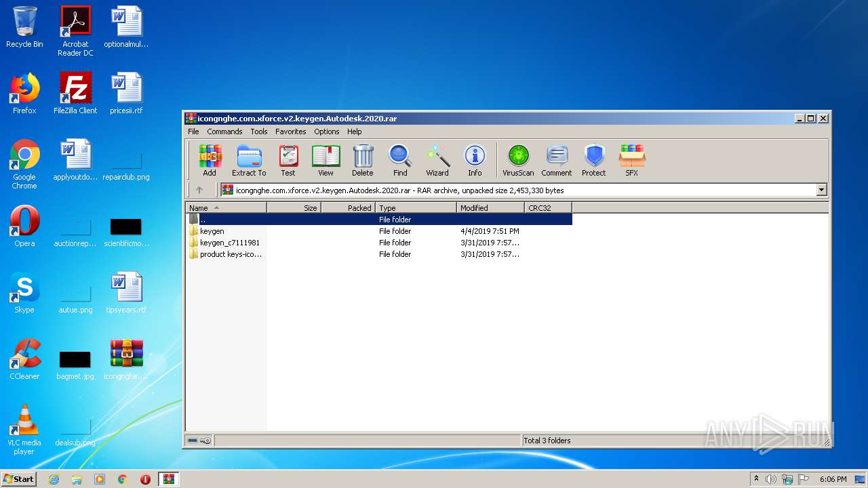Sort by Packed column header
The image size is (868, 488).
[x=349, y=208]
